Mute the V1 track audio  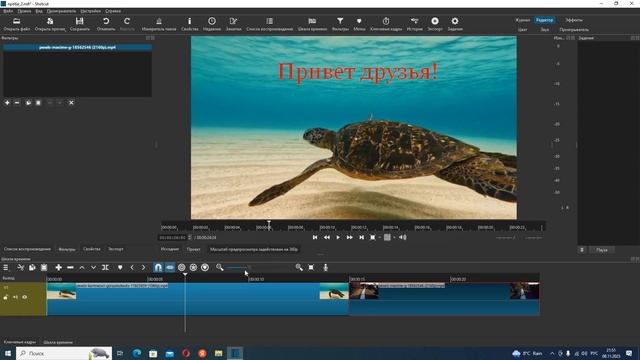15,297
